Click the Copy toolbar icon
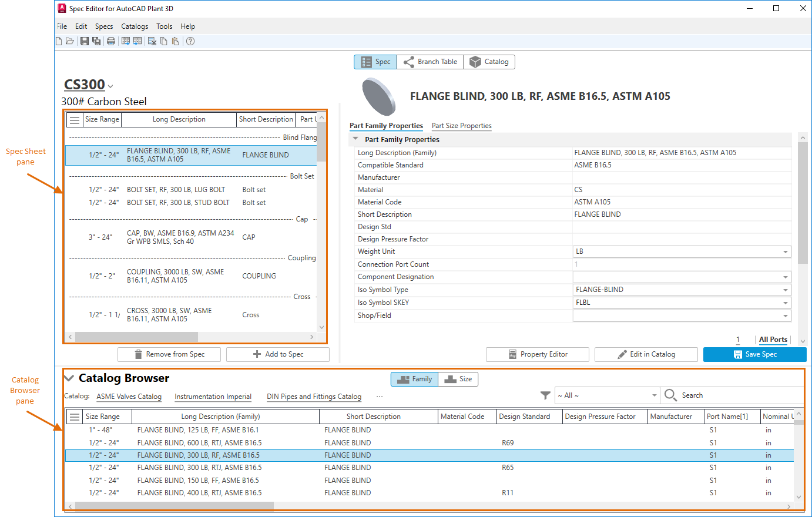812x517 pixels. click(x=164, y=41)
